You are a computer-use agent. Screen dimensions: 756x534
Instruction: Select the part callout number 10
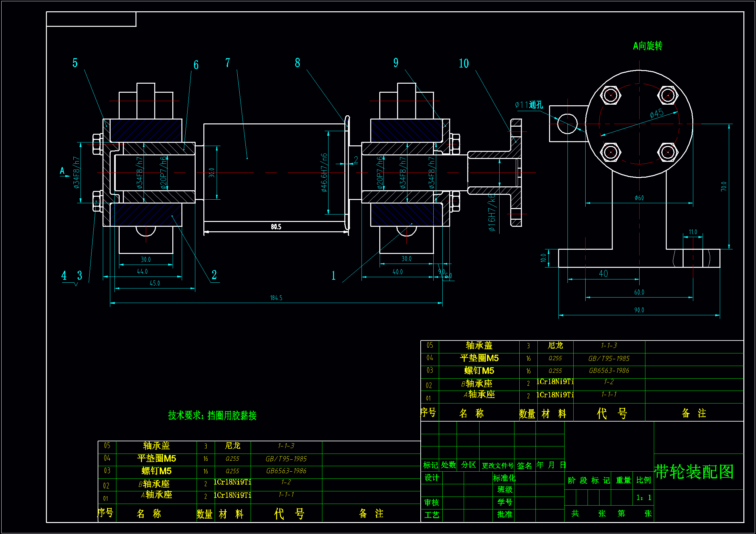point(464,64)
